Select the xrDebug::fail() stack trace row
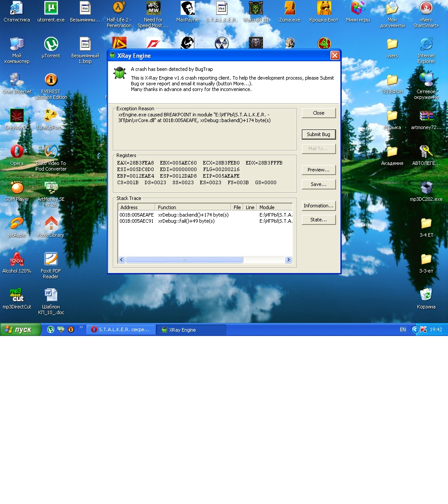The width and height of the screenshot is (448, 504). [206, 221]
